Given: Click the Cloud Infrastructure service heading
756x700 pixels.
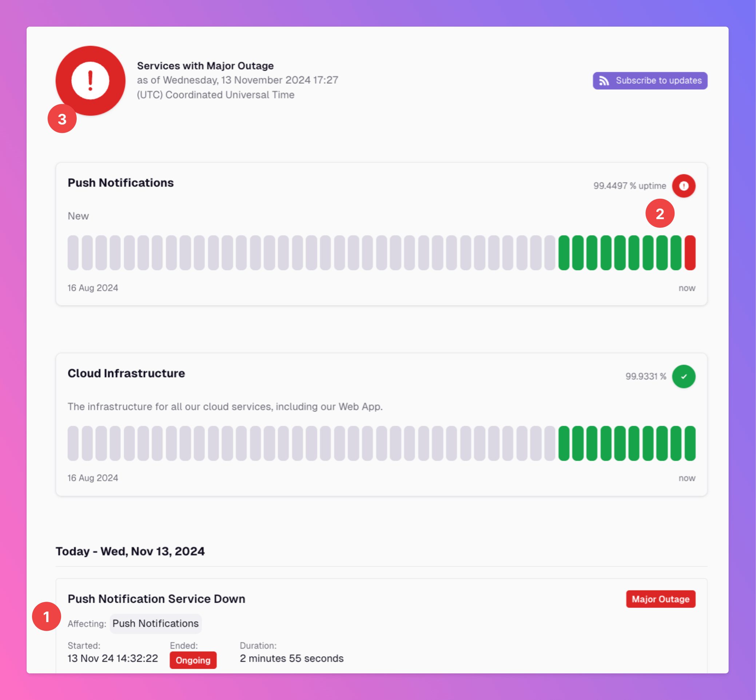Looking at the screenshot, I should click(126, 373).
